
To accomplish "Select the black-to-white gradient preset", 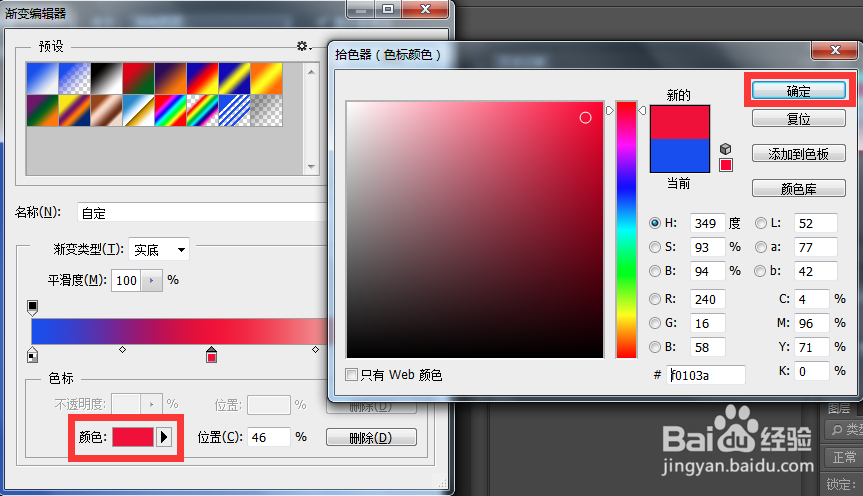I will click(x=106, y=78).
